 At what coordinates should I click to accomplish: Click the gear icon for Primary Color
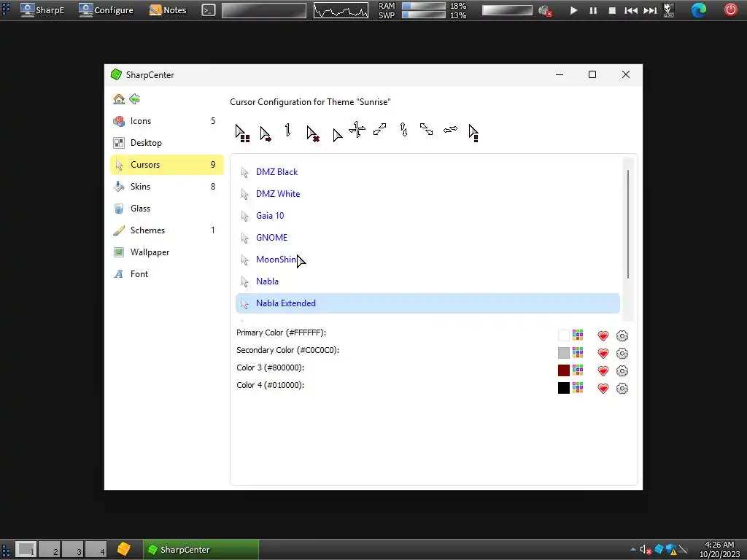[622, 335]
